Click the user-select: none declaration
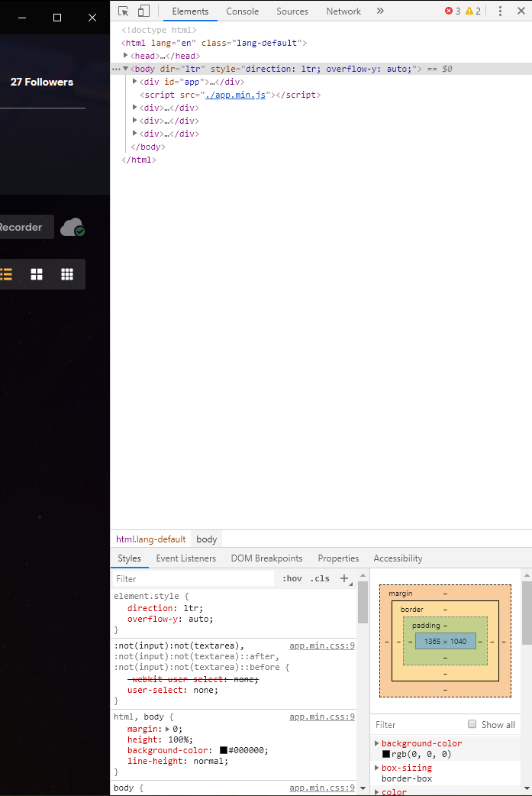Screen dimensions: 532x796 click(x=173, y=690)
